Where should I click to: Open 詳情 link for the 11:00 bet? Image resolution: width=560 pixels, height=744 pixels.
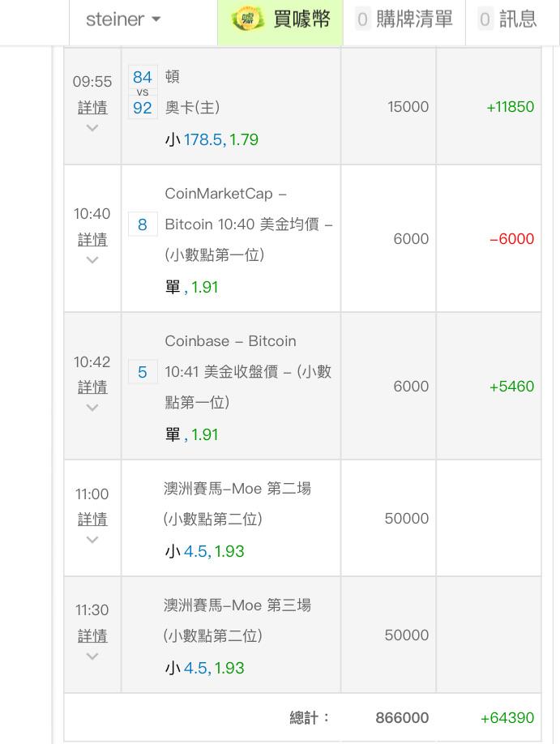pyautogui.click(x=92, y=519)
